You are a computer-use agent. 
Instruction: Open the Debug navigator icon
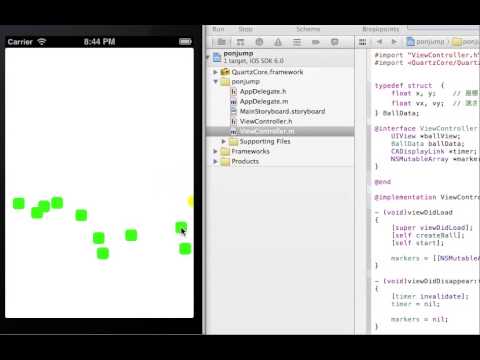(x=297, y=42)
